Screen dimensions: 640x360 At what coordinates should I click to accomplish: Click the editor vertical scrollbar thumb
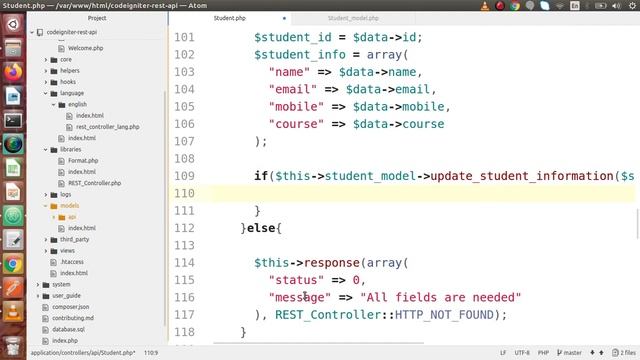coord(638,224)
